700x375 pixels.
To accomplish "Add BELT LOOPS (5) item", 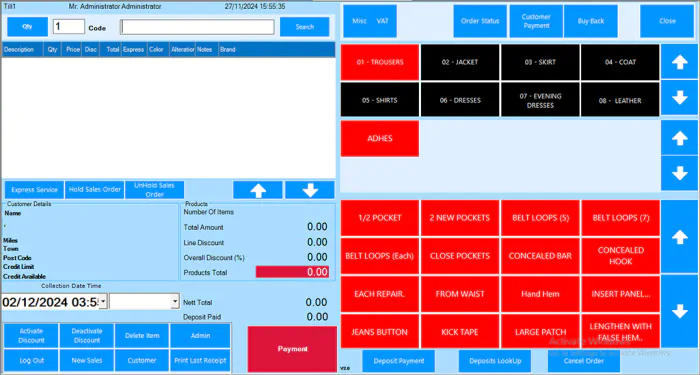I will (540, 218).
